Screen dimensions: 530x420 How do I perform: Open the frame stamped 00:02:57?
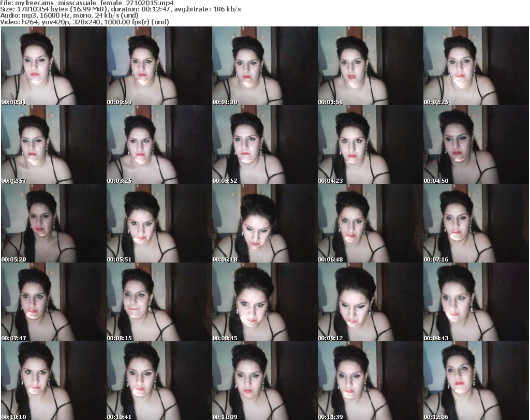coord(54,144)
